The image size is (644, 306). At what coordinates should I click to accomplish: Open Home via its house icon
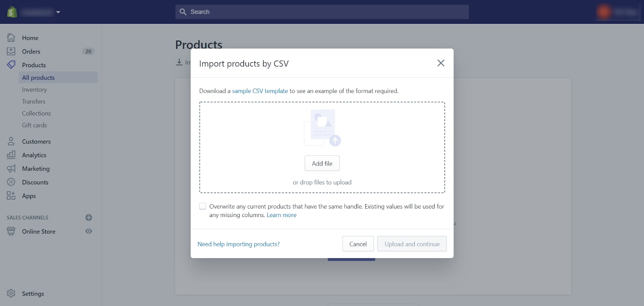[11, 38]
